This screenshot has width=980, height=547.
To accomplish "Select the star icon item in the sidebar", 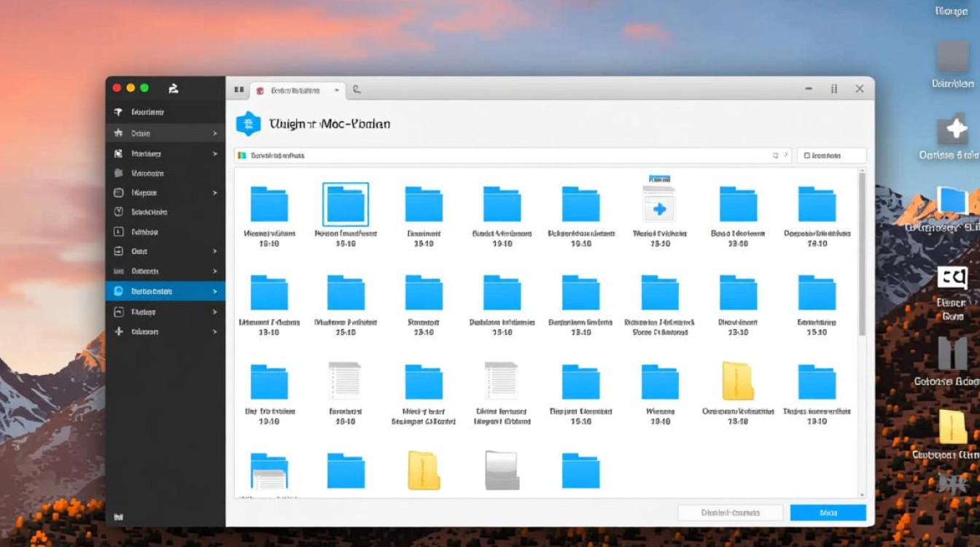I will (x=119, y=133).
